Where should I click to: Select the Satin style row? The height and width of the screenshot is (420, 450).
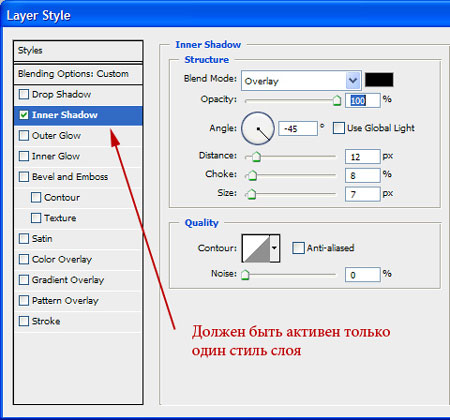tap(78, 239)
